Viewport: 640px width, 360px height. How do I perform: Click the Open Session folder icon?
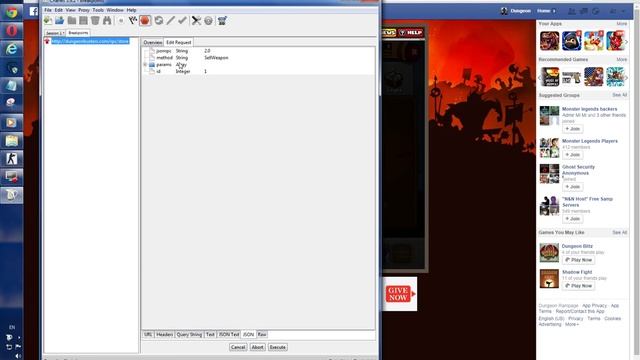tap(60, 20)
